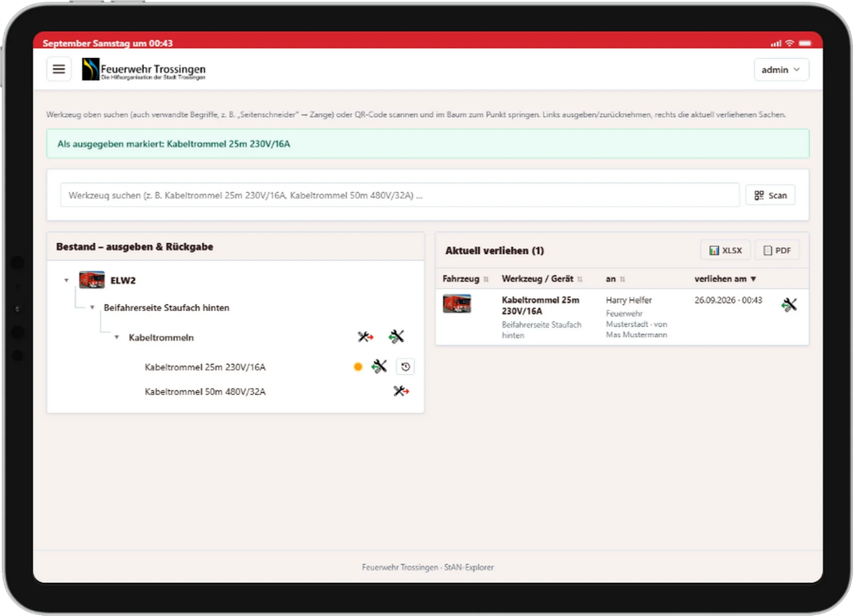This screenshot has width=853, height=616.
Task: Return all tools in Kabeltrommeln group
Action: (x=396, y=337)
